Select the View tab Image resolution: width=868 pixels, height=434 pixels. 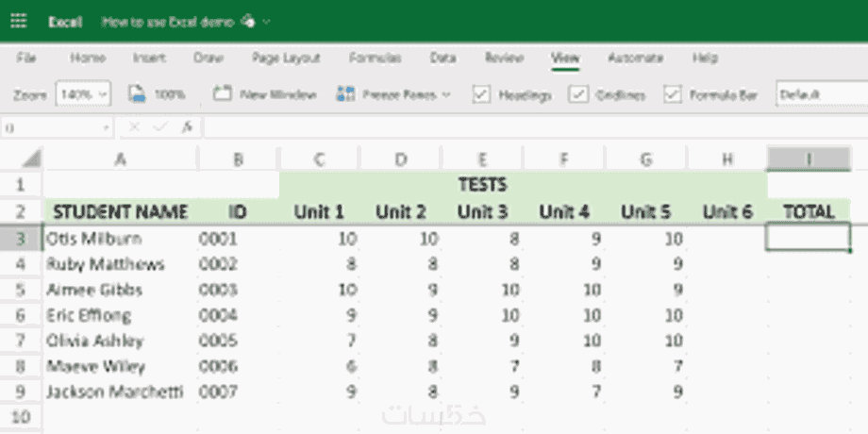coord(565,58)
